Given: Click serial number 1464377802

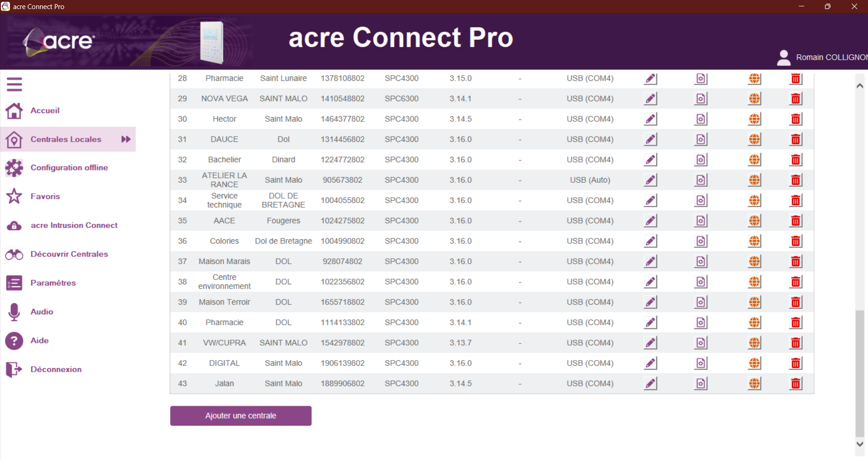Looking at the screenshot, I should [343, 119].
